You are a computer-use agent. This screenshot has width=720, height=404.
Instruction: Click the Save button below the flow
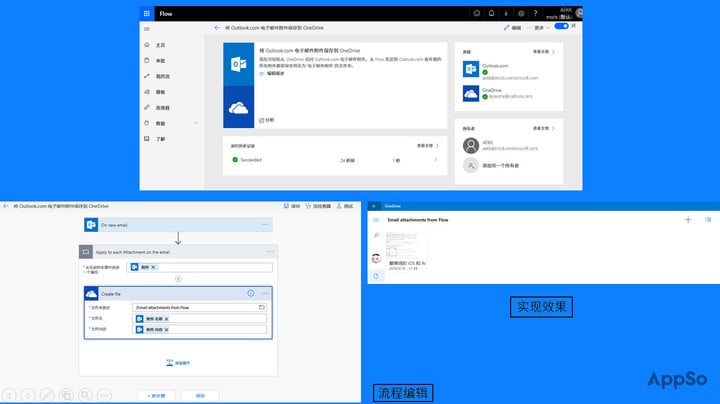pyautogui.click(x=200, y=396)
